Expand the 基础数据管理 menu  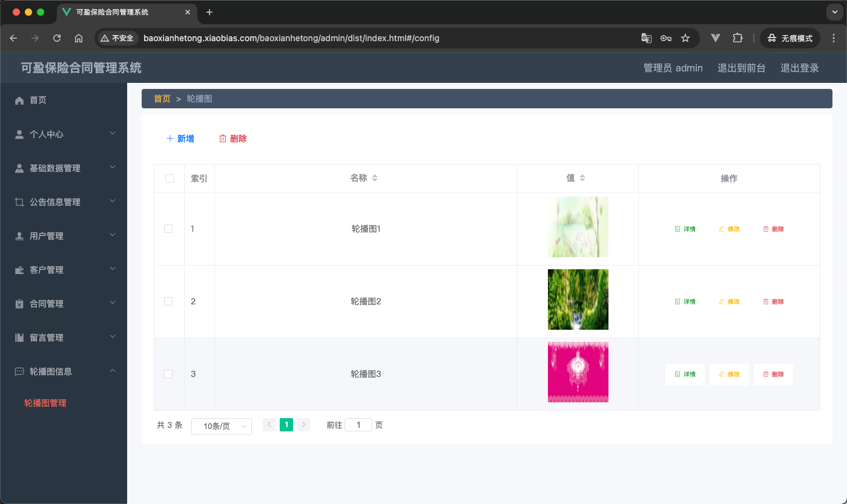113,168
